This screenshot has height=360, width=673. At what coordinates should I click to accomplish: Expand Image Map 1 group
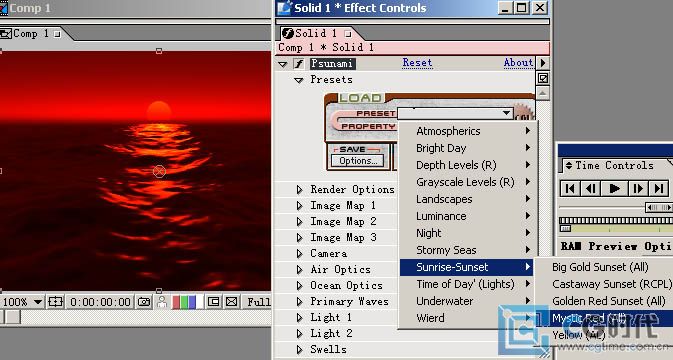299,206
